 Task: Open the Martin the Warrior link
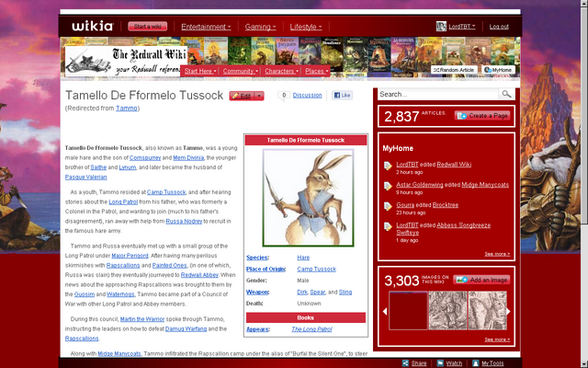[x=142, y=319]
